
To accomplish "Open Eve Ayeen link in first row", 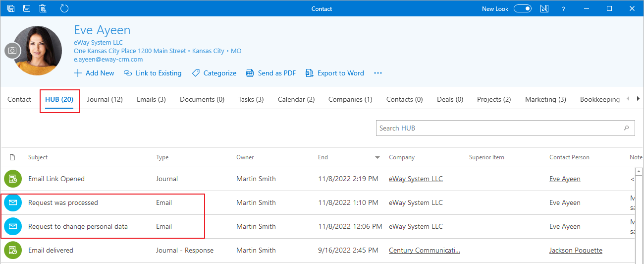I will (x=565, y=179).
